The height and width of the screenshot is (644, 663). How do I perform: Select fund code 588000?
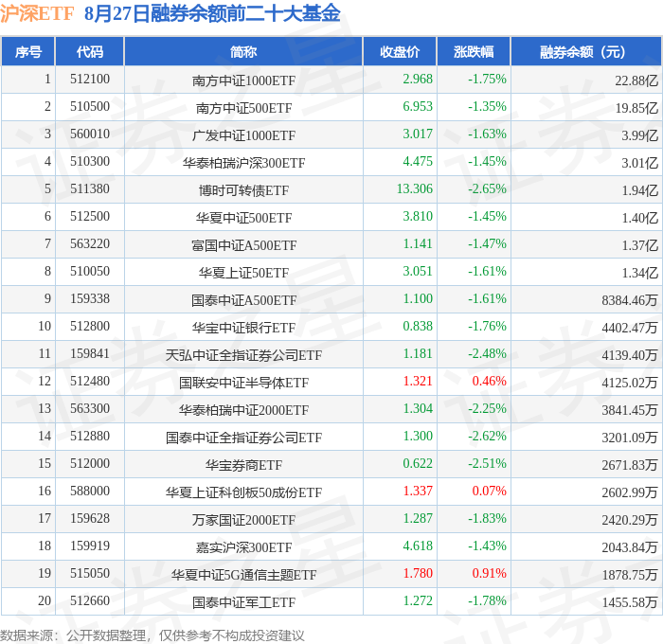pyautogui.click(x=90, y=492)
